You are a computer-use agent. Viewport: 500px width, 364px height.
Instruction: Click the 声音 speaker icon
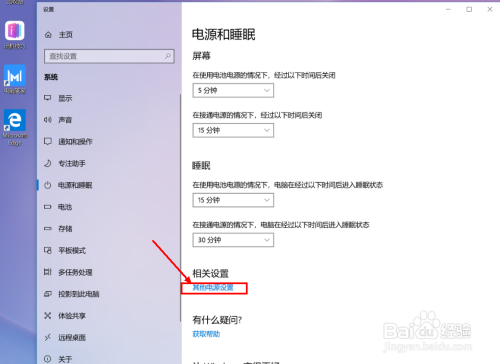[48, 120]
